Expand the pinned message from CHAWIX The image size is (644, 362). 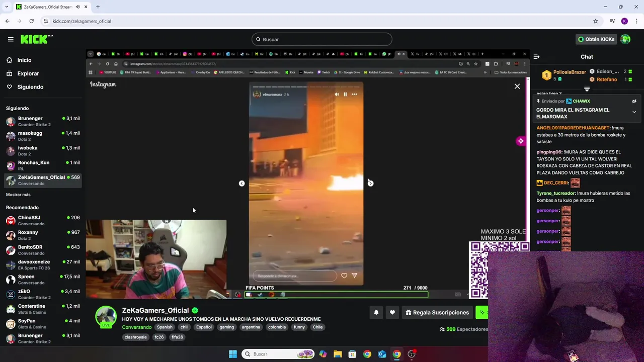click(x=634, y=112)
